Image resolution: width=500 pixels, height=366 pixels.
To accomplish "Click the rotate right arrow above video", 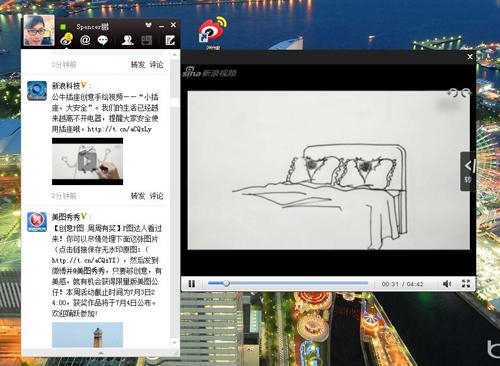I will click(x=465, y=93).
